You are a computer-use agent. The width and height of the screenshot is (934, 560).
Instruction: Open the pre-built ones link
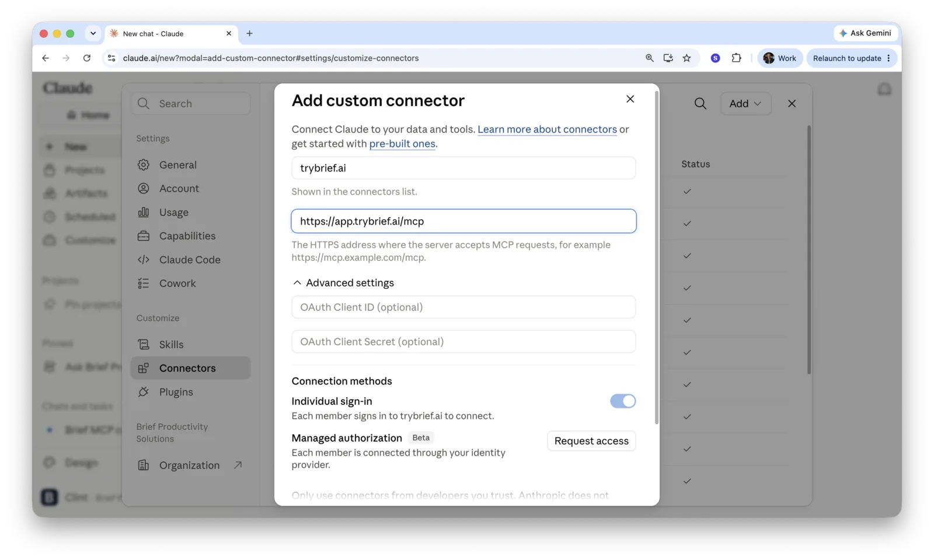tap(402, 143)
